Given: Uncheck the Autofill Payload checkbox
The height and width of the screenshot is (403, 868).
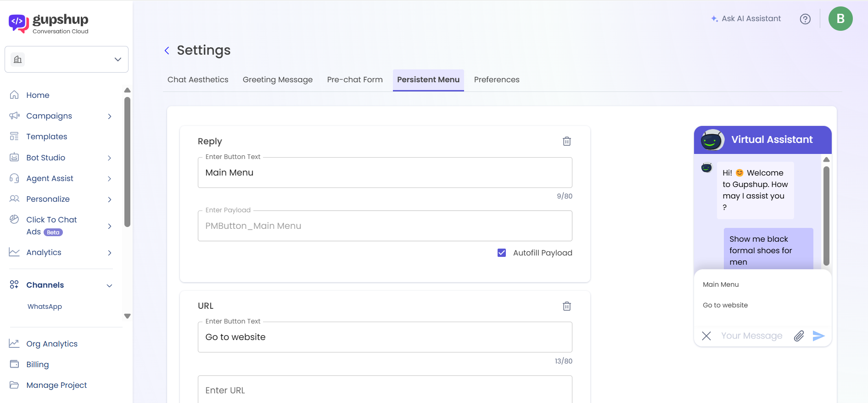Looking at the screenshot, I should 502,253.
